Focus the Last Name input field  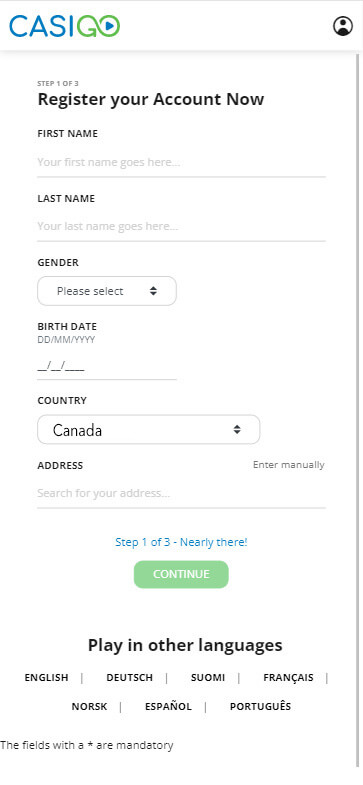coord(181,226)
